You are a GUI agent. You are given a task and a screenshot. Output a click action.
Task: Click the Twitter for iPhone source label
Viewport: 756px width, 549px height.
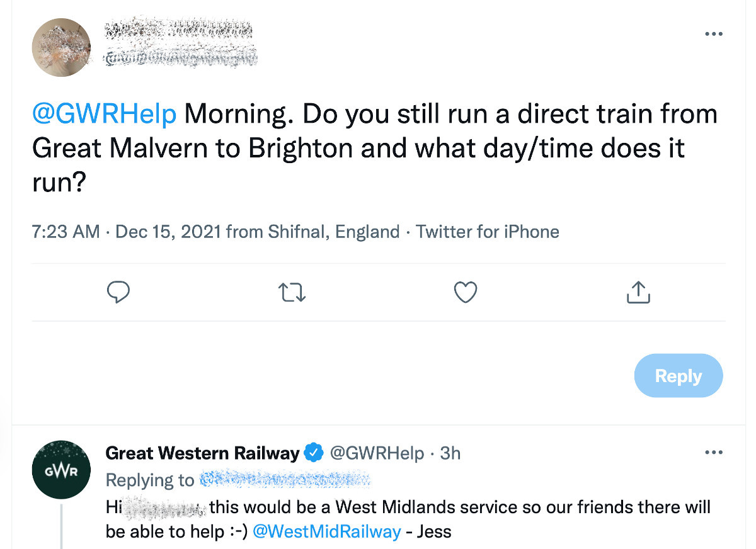488,232
